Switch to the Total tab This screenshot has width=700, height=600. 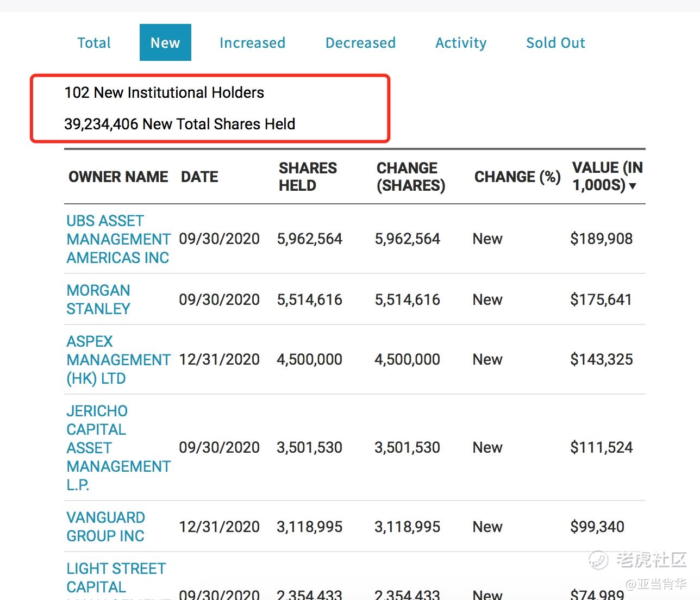(x=94, y=43)
